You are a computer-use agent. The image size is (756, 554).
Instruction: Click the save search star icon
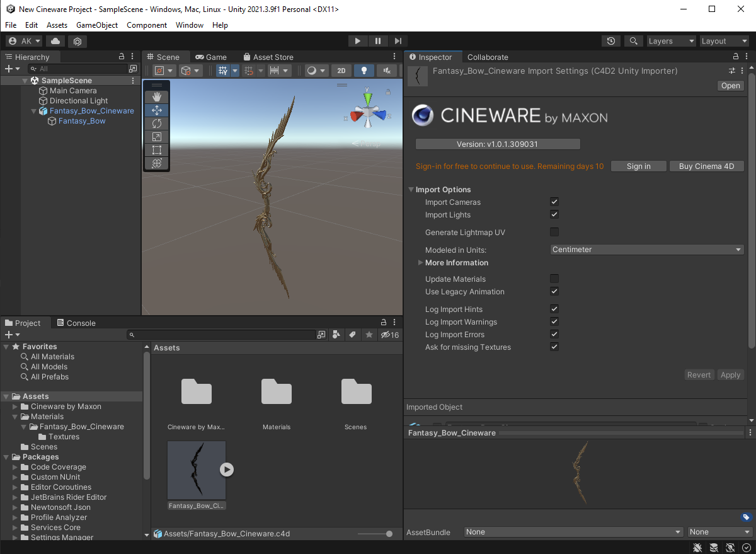[369, 335]
